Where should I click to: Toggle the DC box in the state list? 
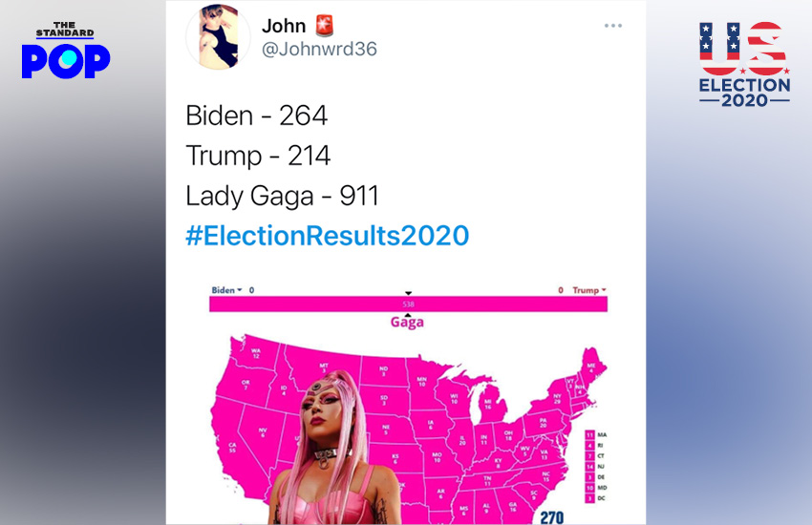tap(589, 498)
